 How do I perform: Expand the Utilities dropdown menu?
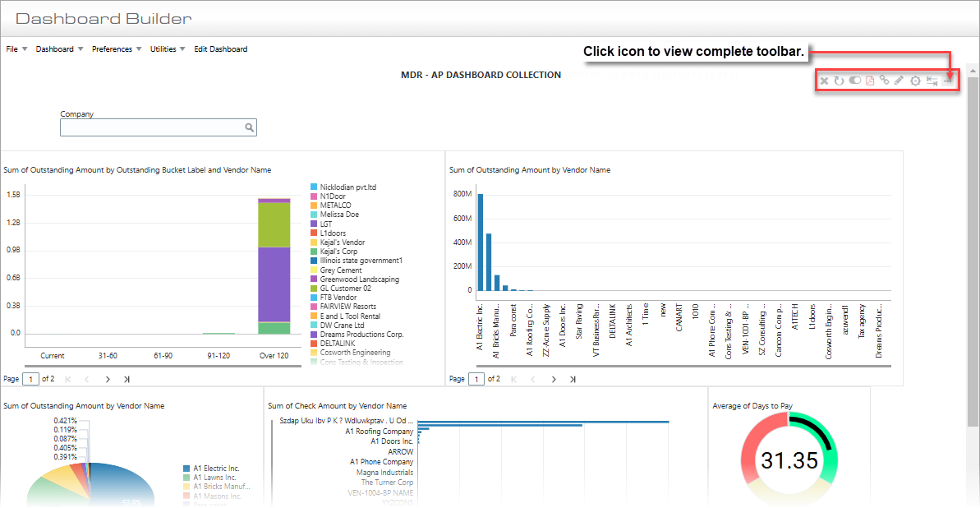(168, 49)
